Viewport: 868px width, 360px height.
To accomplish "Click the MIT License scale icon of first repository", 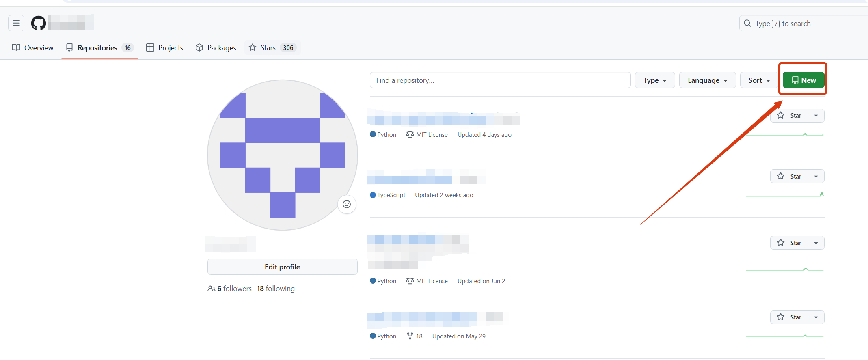I will point(410,134).
